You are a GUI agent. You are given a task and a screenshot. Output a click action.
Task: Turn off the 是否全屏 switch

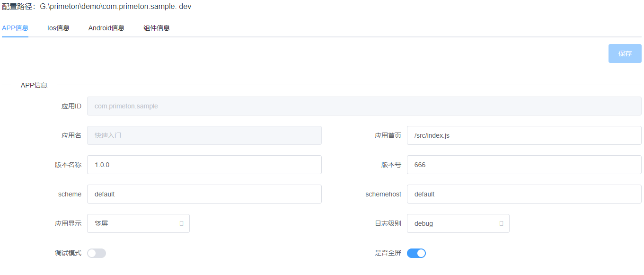coord(416,253)
